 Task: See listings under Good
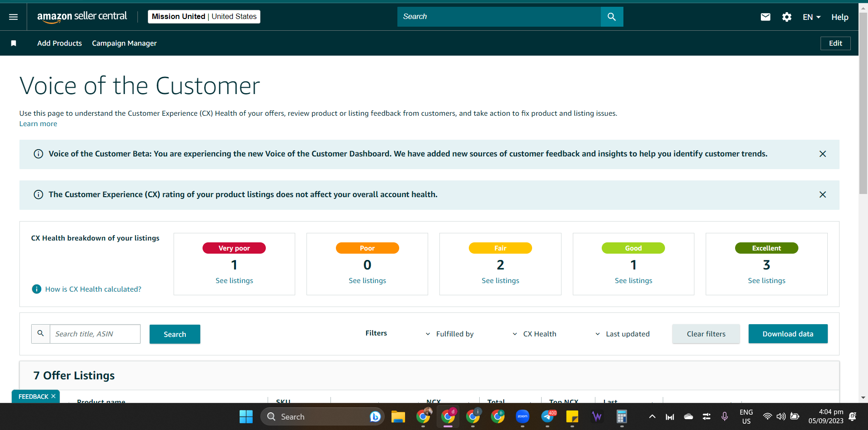click(633, 281)
